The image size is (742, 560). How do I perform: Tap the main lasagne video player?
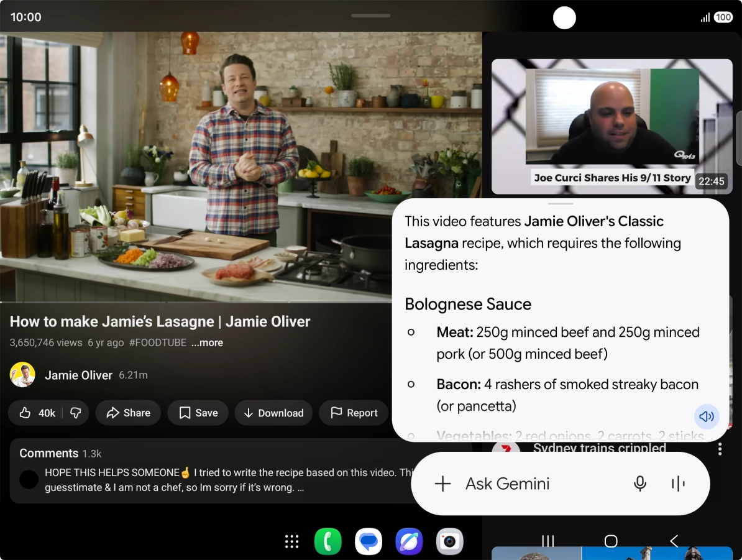click(241, 167)
